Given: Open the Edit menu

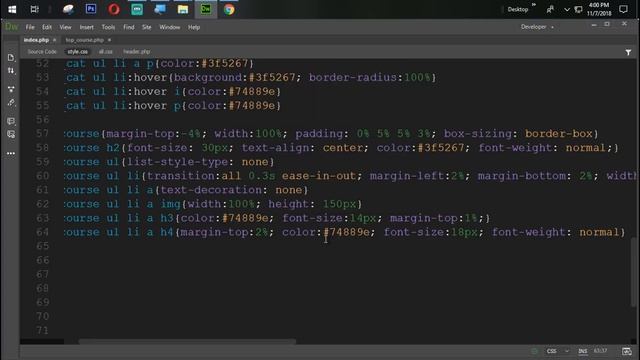Looking at the screenshot, I should click(47, 27).
